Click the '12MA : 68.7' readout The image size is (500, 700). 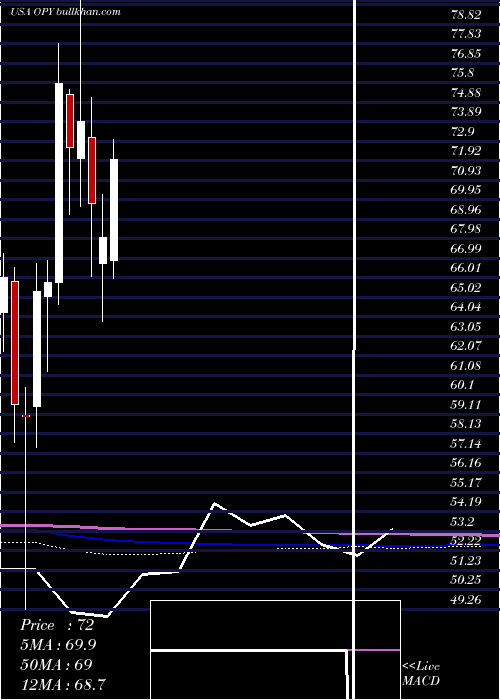pos(63,684)
